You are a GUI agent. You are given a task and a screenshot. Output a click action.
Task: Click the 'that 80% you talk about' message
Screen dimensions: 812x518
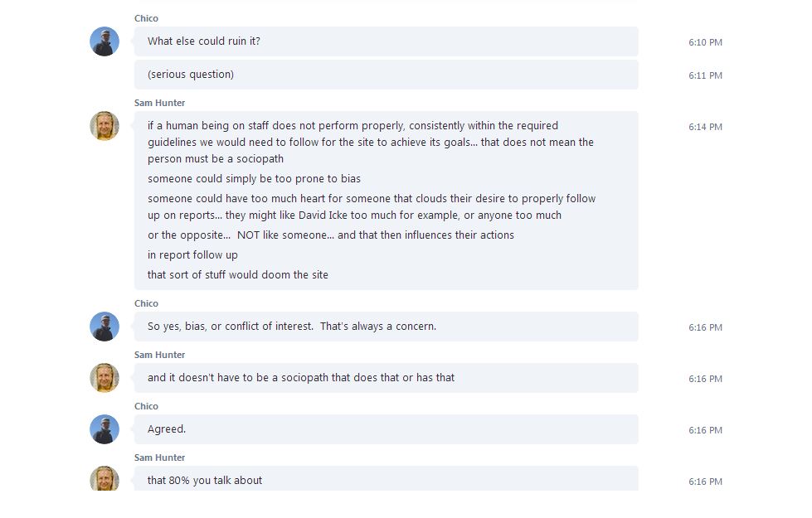386,480
